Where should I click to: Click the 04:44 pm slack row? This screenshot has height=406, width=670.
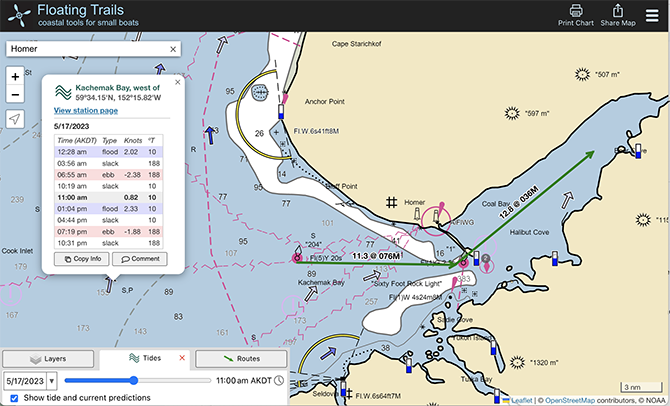click(109, 220)
